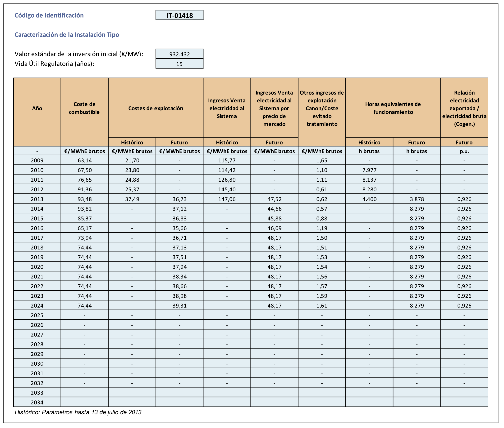The image size is (504, 428).
Task: Select historic hours value 8.137
Action: click(369, 180)
